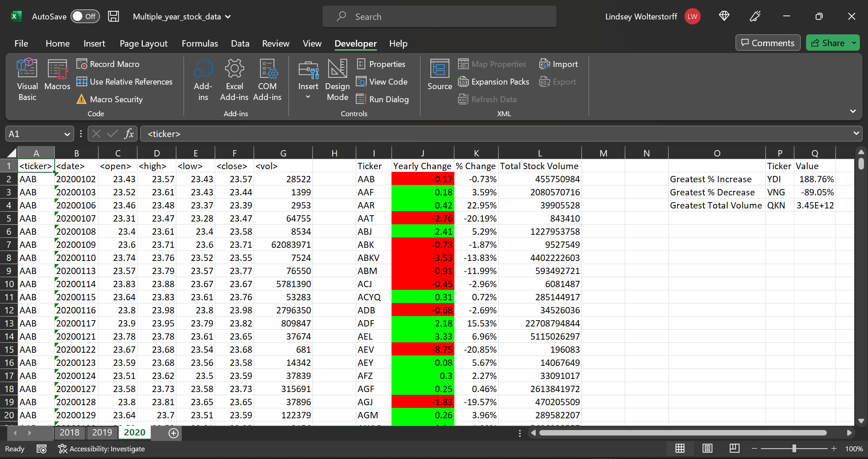
Task: Open Lindsey Wolterstorff account avatar
Action: (692, 17)
